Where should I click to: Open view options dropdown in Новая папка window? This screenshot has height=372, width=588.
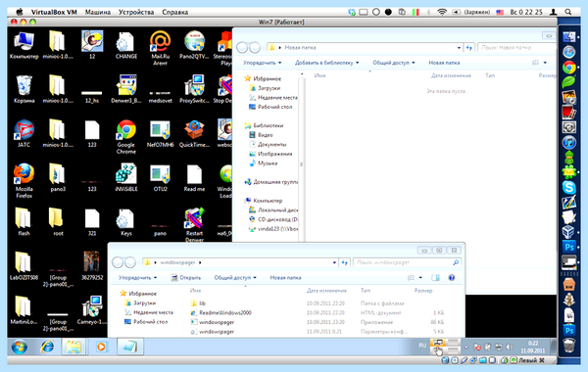pos(545,63)
